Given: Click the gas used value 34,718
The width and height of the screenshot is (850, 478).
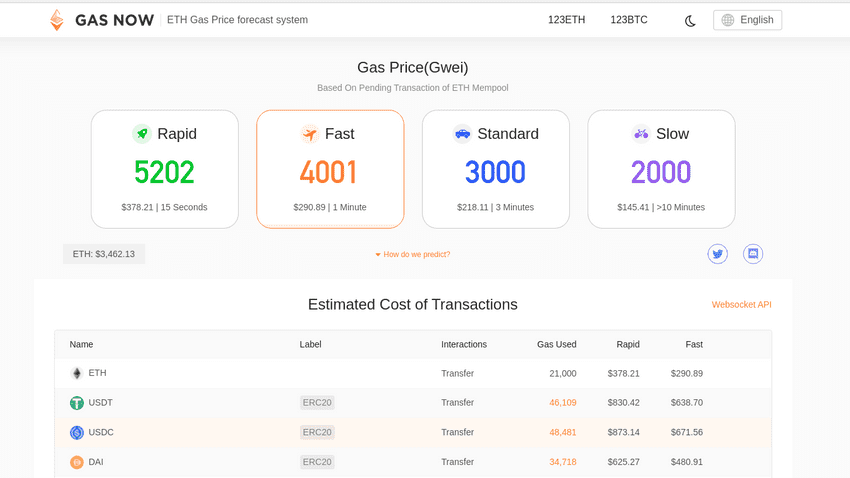Looking at the screenshot, I should point(563,462).
